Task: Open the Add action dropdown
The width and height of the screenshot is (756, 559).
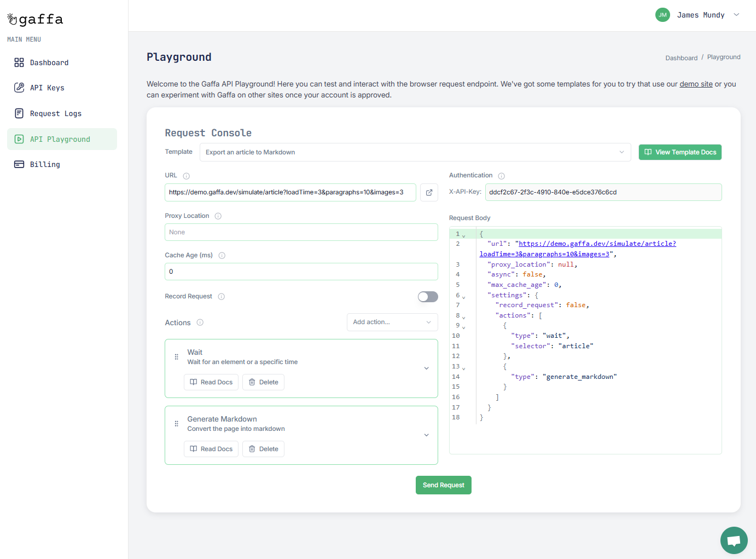Action: 392,322
